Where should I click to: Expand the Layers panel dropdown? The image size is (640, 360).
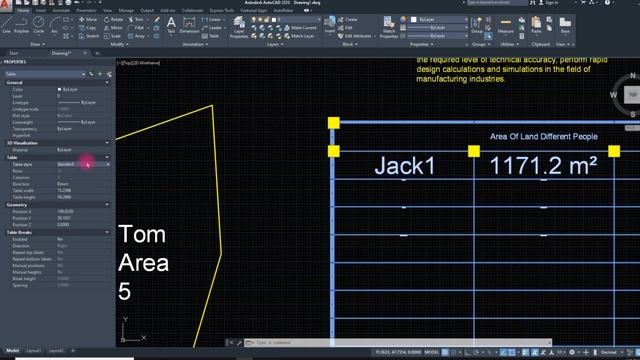275,44
